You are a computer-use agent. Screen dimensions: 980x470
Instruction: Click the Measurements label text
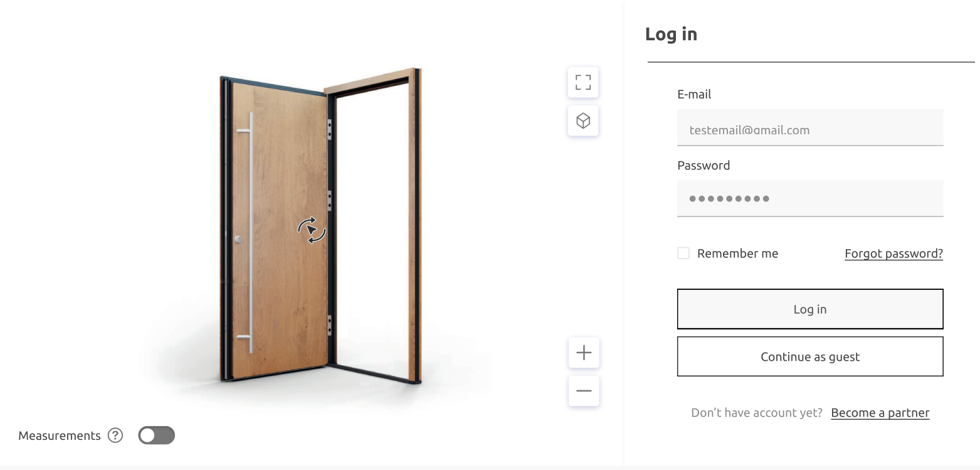tap(60, 435)
